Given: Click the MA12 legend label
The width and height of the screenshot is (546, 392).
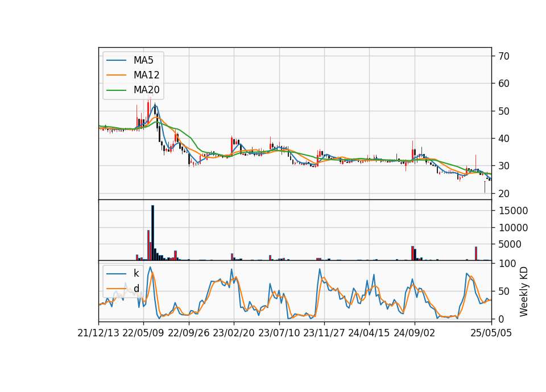Looking at the screenshot, I should click(146, 75).
